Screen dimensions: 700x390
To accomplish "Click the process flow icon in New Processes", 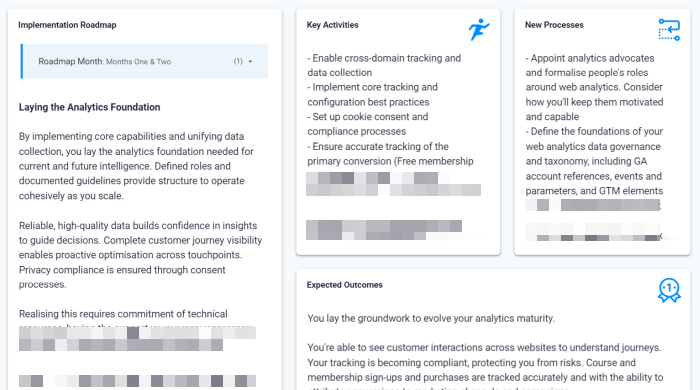I will click(x=669, y=29).
